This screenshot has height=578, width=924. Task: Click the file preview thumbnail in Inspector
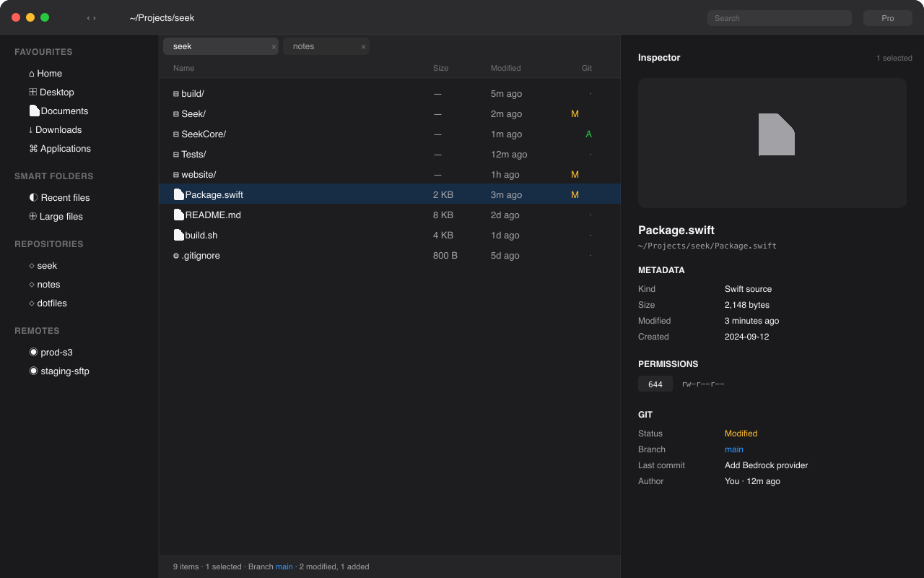(772, 143)
